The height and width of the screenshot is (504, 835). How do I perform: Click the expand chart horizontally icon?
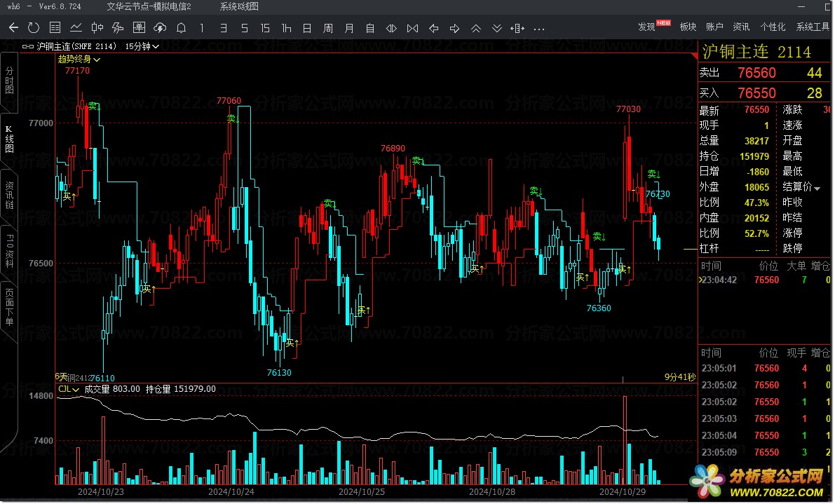[x=391, y=27]
